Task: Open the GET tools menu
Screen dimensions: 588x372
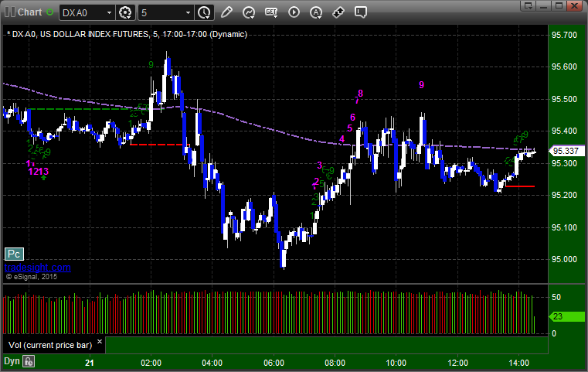Action: tap(271, 12)
